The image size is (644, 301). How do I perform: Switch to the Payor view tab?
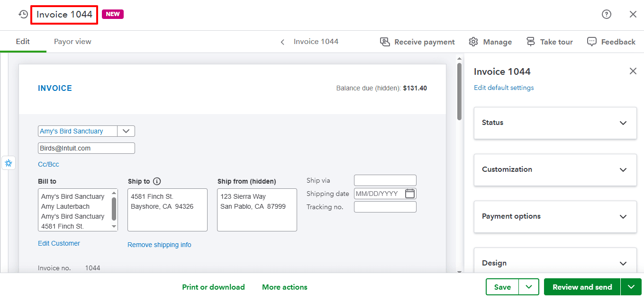(73, 42)
